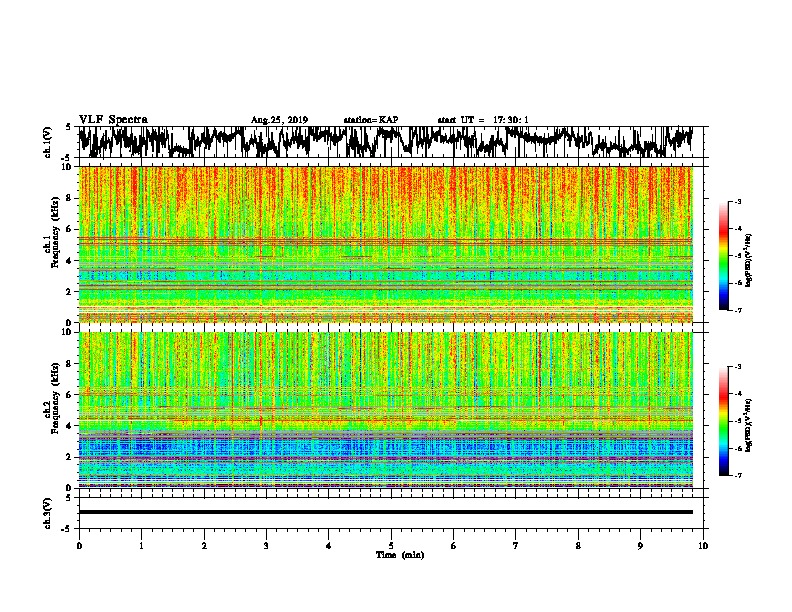Click the "VLF Spectra" plot title
The image size is (792, 612).
(x=113, y=120)
